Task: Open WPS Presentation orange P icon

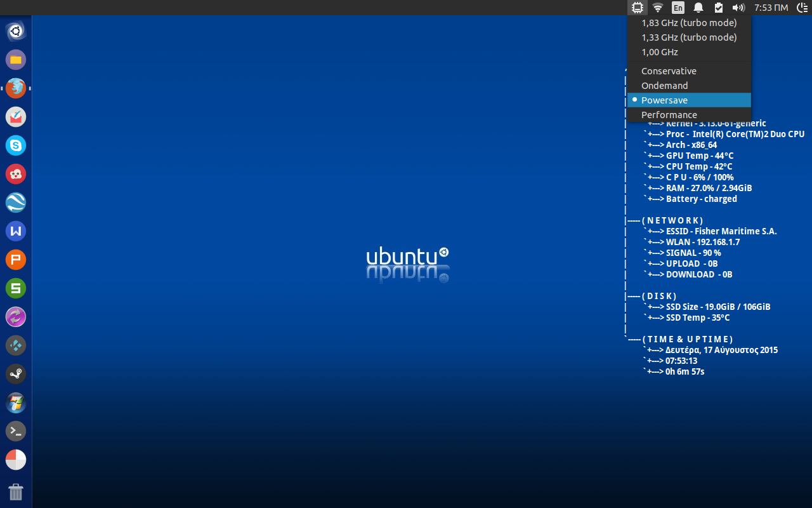Action: tap(16, 260)
